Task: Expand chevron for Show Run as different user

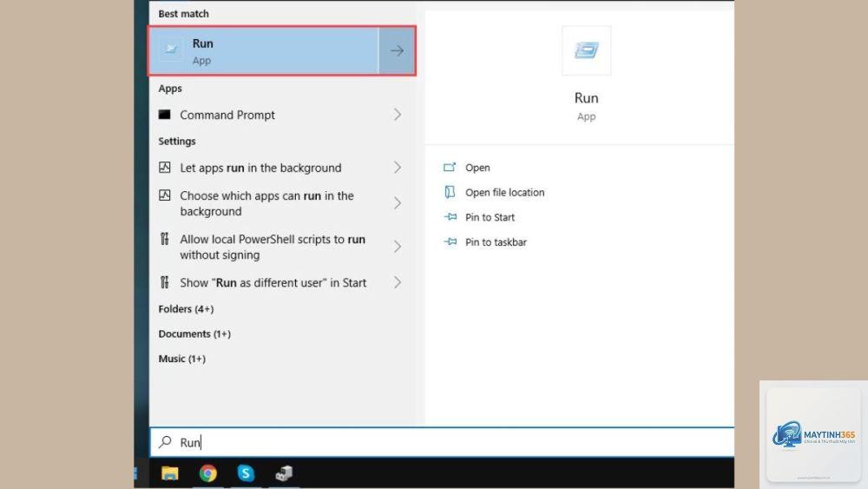Action: point(398,282)
